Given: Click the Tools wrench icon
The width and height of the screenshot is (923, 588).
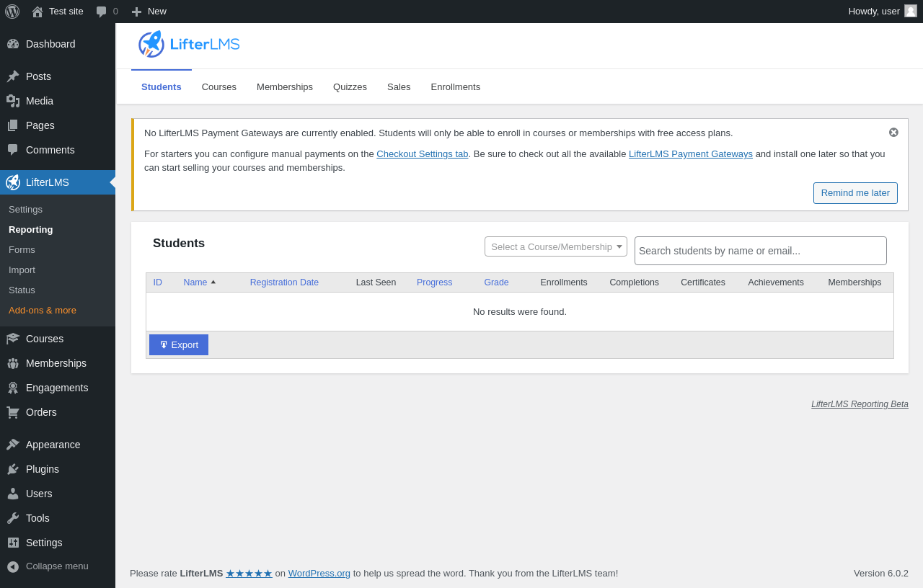Looking at the screenshot, I should pyautogui.click(x=13, y=518).
